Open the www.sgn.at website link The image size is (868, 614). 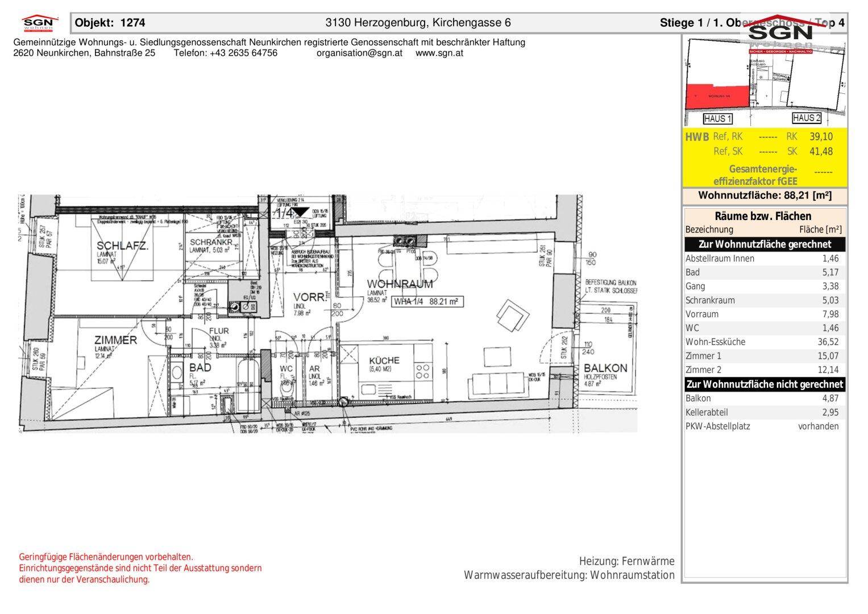click(x=439, y=53)
